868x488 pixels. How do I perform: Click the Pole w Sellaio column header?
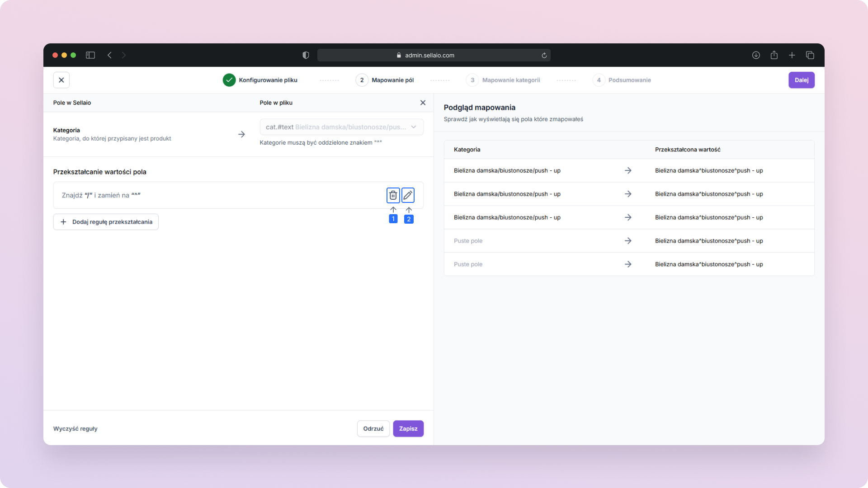(x=72, y=103)
